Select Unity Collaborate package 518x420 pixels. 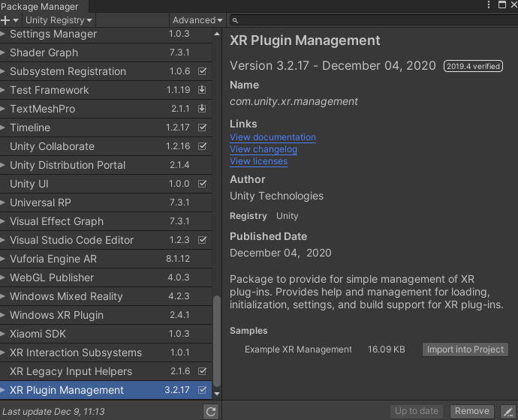click(x=106, y=146)
